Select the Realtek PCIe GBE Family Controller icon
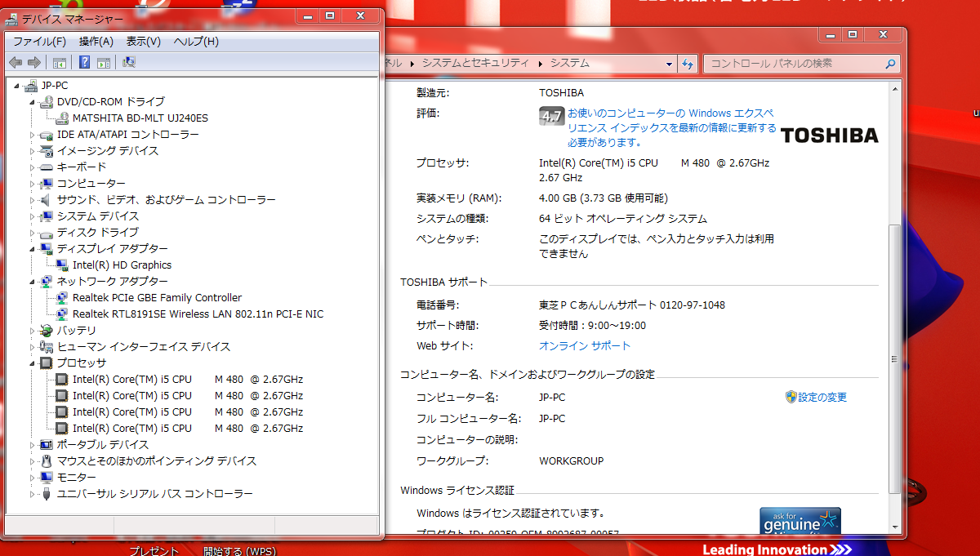 pos(63,297)
